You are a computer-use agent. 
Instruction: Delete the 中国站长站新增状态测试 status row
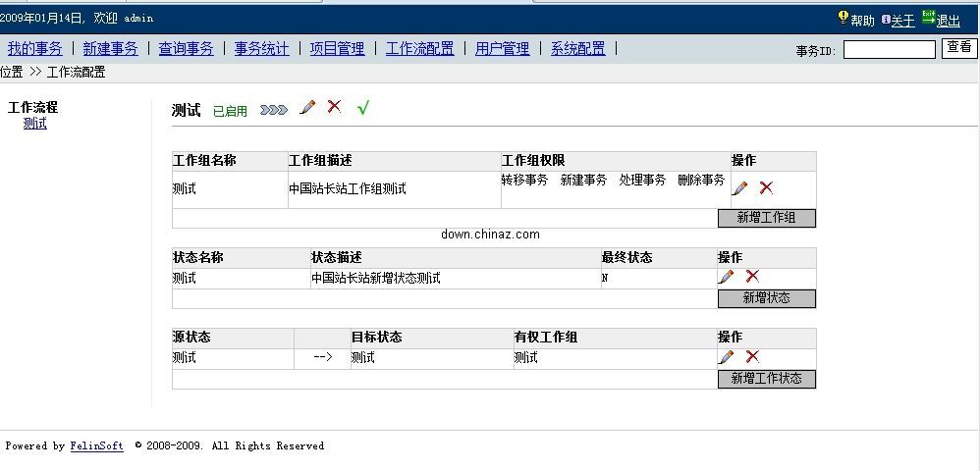(x=752, y=277)
